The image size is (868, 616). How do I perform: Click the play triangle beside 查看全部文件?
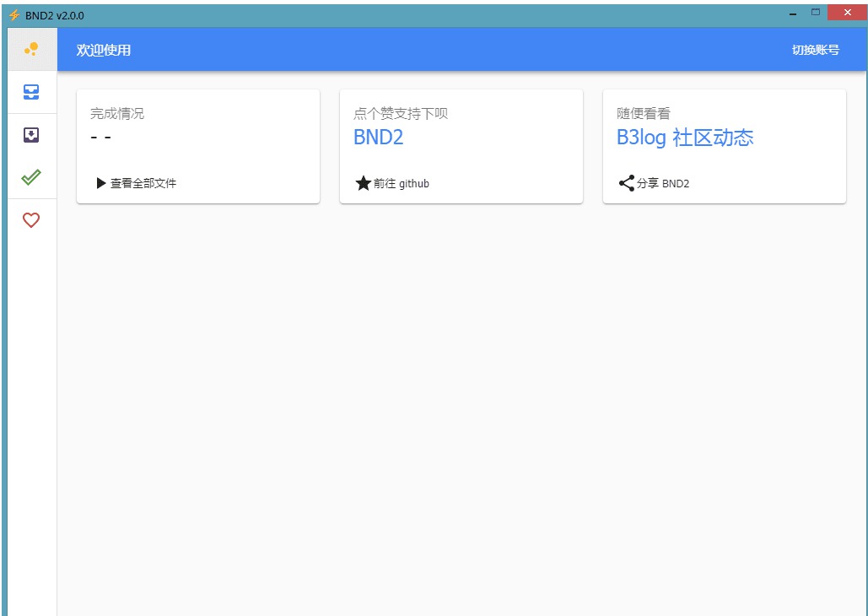[x=100, y=183]
